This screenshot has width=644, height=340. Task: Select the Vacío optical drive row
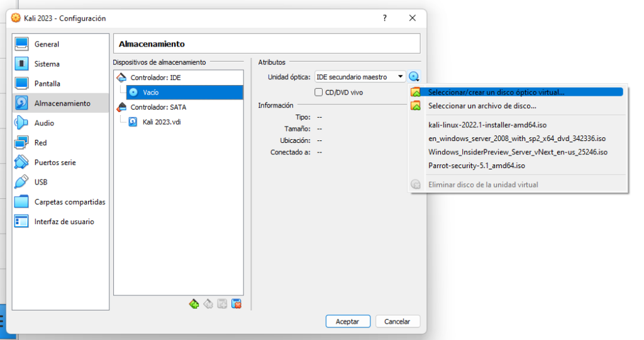coord(184,92)
